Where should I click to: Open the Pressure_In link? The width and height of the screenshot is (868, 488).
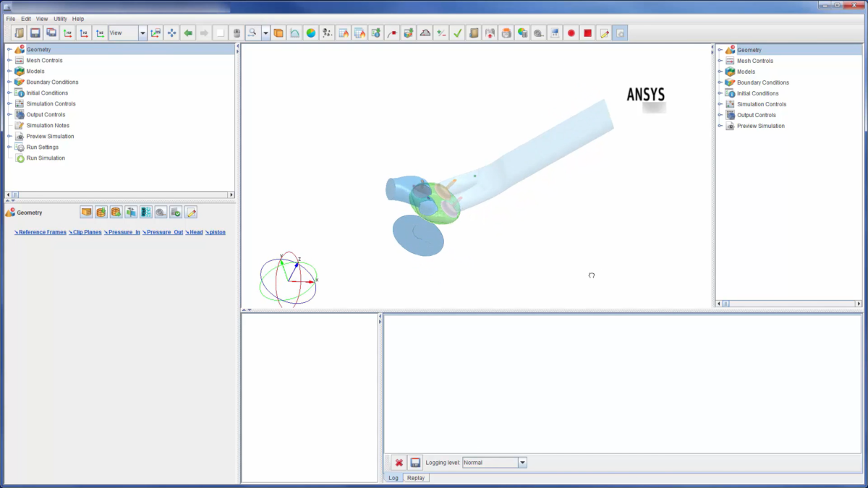click(x=122, y=232)
